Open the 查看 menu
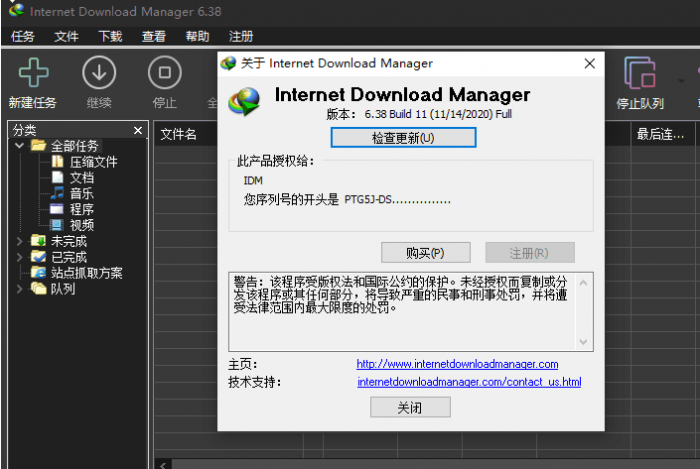 [154, 36]
